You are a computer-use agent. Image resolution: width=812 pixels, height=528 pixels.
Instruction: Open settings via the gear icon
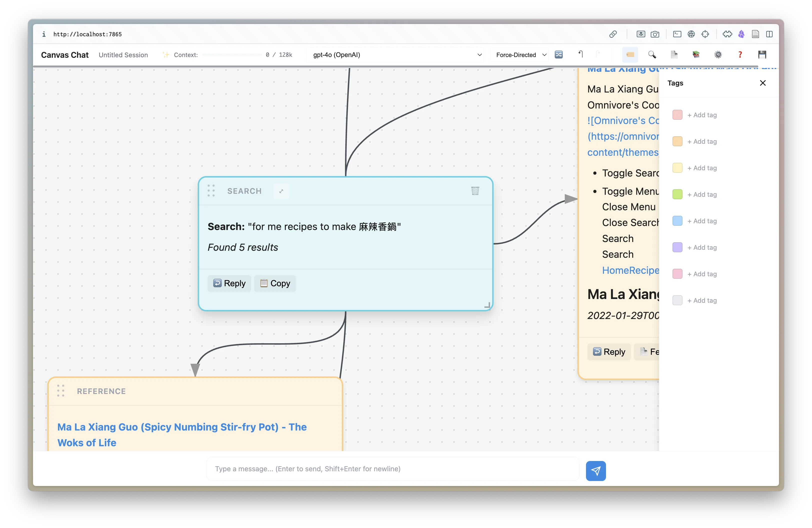pyautogui.click(x=718, y=54)
